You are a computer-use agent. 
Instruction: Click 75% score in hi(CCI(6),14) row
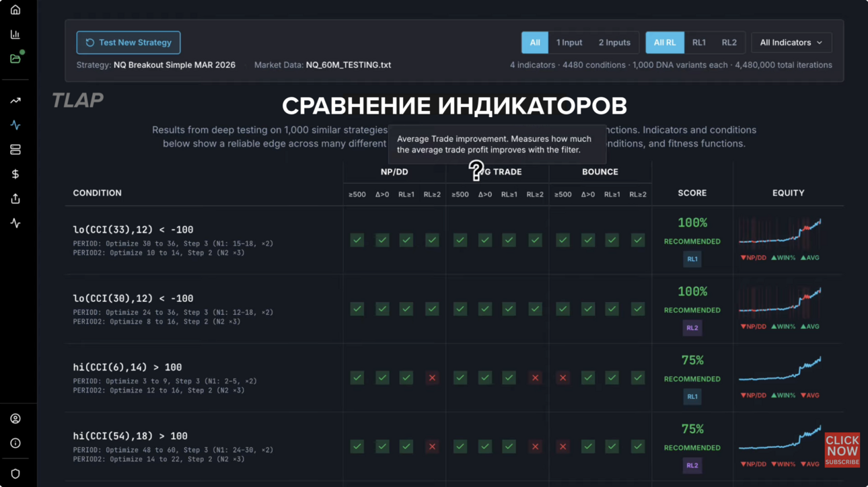click(692, 361)
